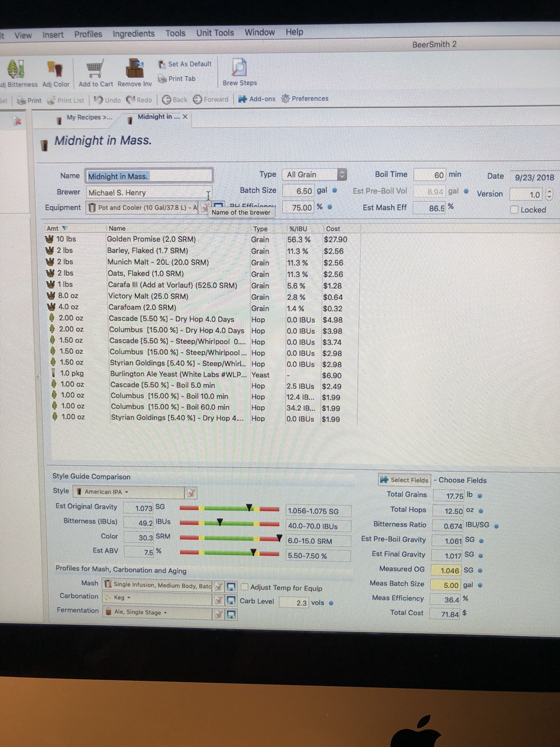
Task: Click the Print List toolbar button
Action: click(x=65, y=100)
